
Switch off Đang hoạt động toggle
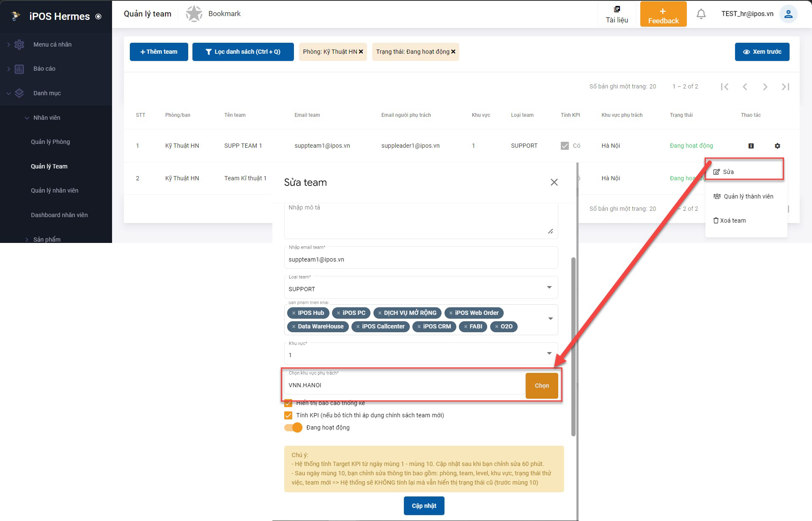click(x=294, y=427)
